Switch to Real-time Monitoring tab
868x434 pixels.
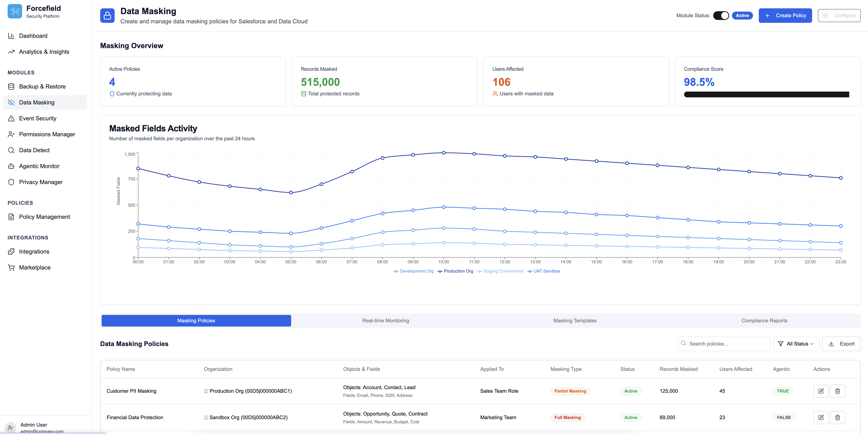386,321
